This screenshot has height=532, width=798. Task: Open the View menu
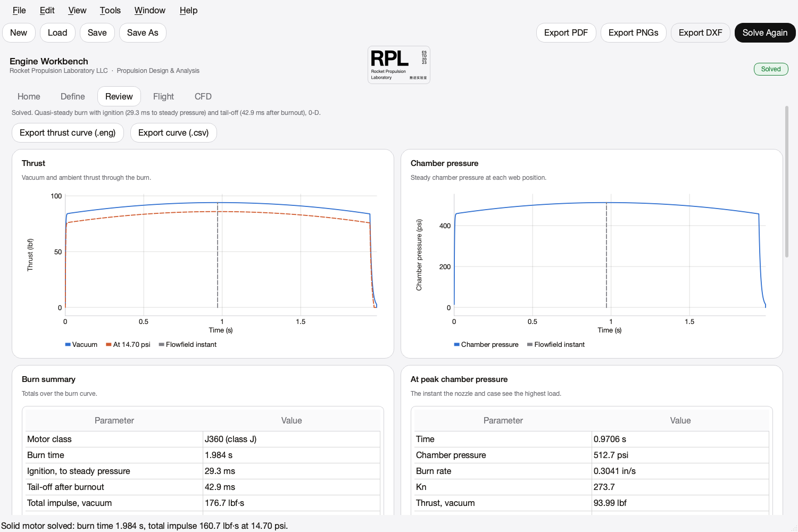pyautogui.click(x=77, y=10)
